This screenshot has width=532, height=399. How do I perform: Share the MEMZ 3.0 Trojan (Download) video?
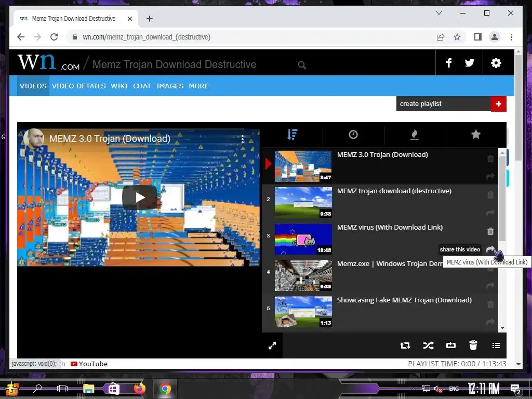[x=490, y=177]
